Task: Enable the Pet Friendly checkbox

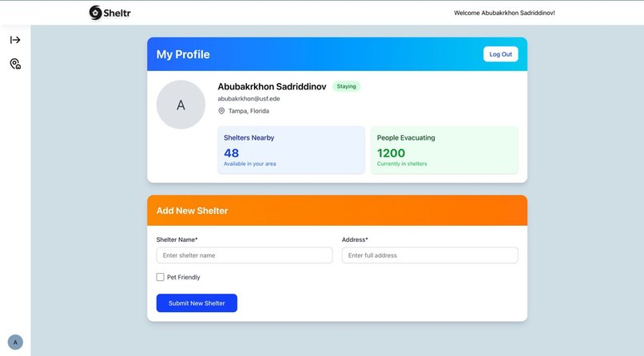Action: point(160,277)
